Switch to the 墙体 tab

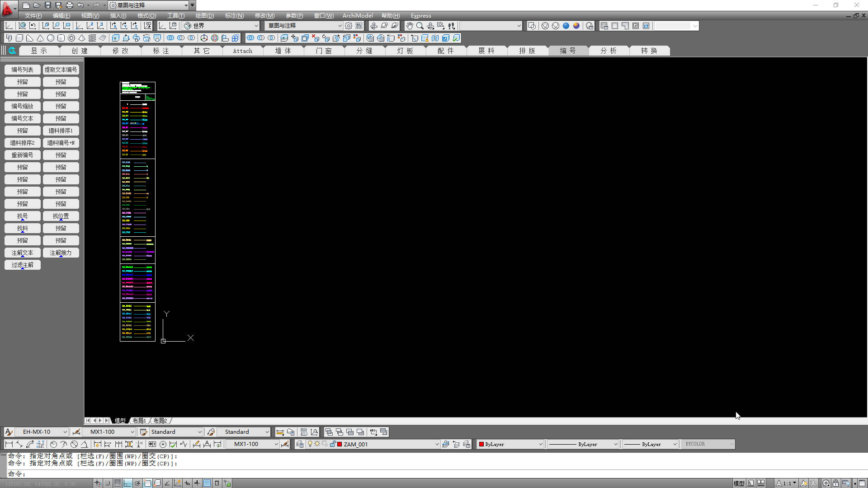(x=283, y=51)
